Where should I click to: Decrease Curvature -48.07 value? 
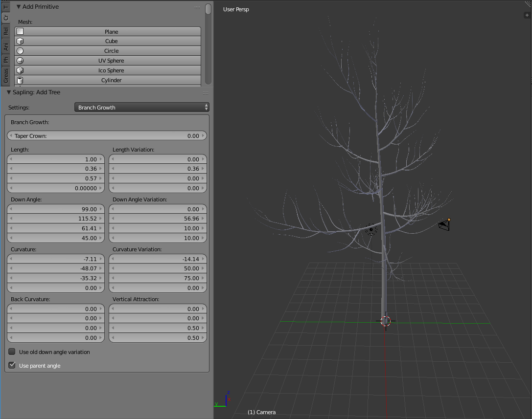click(11, 268)
